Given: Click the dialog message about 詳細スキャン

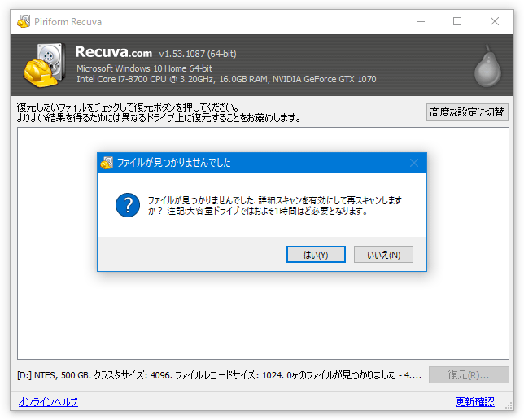Looking at the screenshot, I should click(x=274, y=206).
